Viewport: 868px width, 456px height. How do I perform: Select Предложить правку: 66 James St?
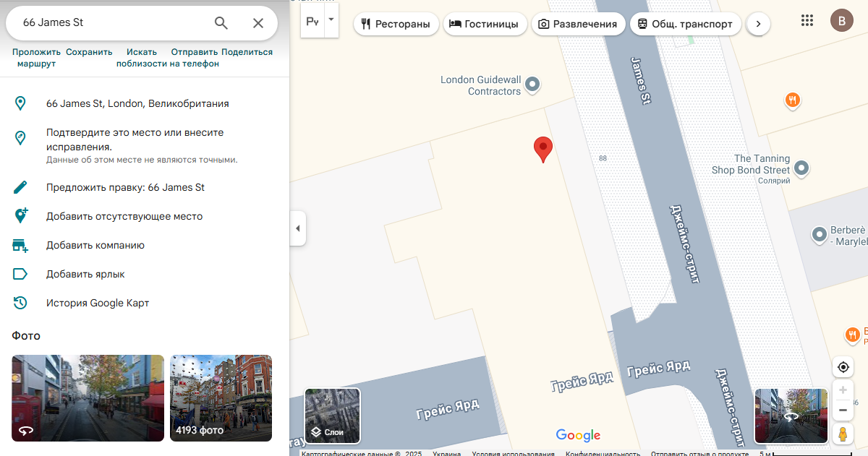tap(125, 187)
